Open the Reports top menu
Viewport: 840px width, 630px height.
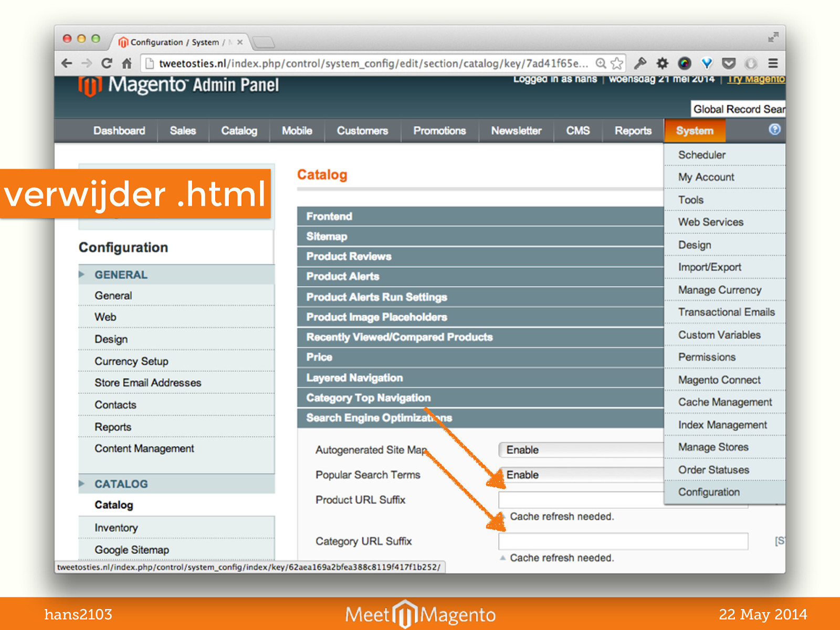[x=633, y=131]
